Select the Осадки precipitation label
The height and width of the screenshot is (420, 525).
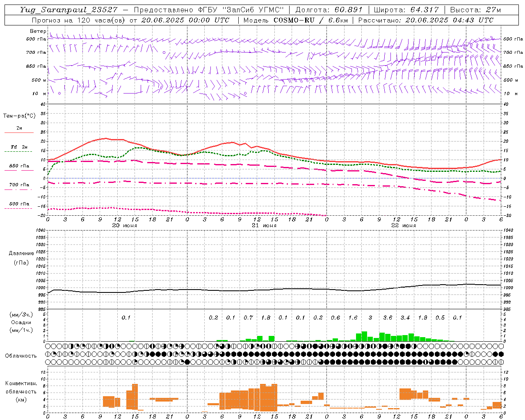point(21,322)
